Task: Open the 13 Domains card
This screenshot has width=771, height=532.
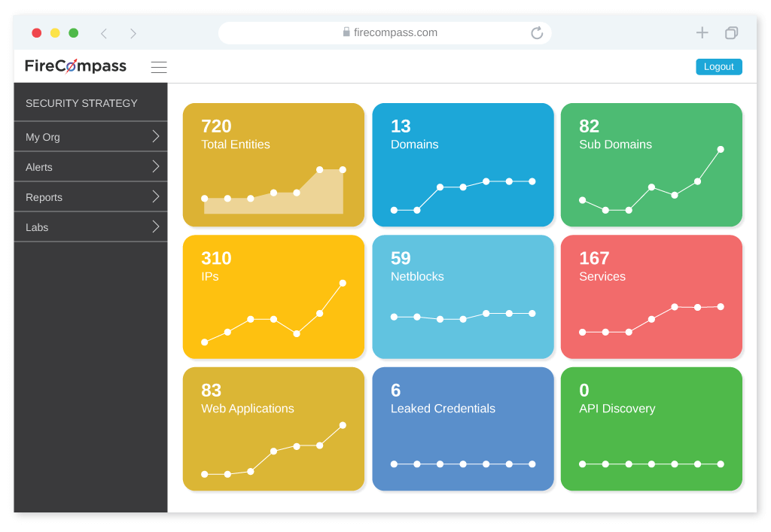Action: pyautogui.click(x=463, y=165)
